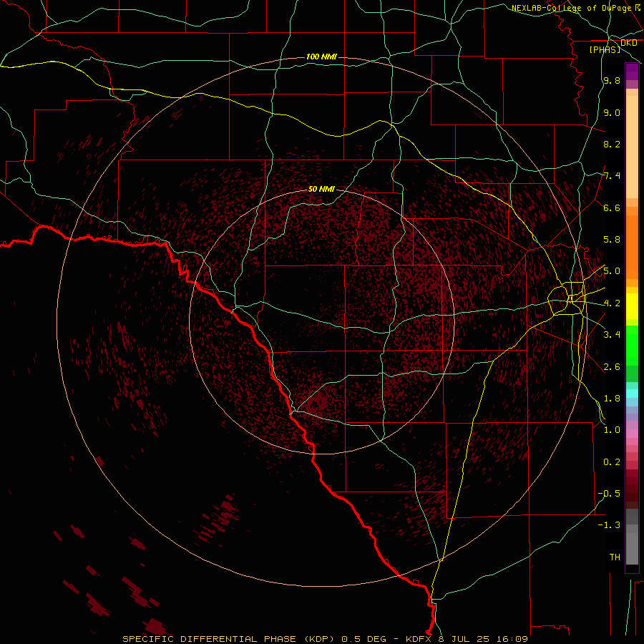
Task: Click the 8.2 scale label
Action: pyautogui.click(x=612, y=144)
